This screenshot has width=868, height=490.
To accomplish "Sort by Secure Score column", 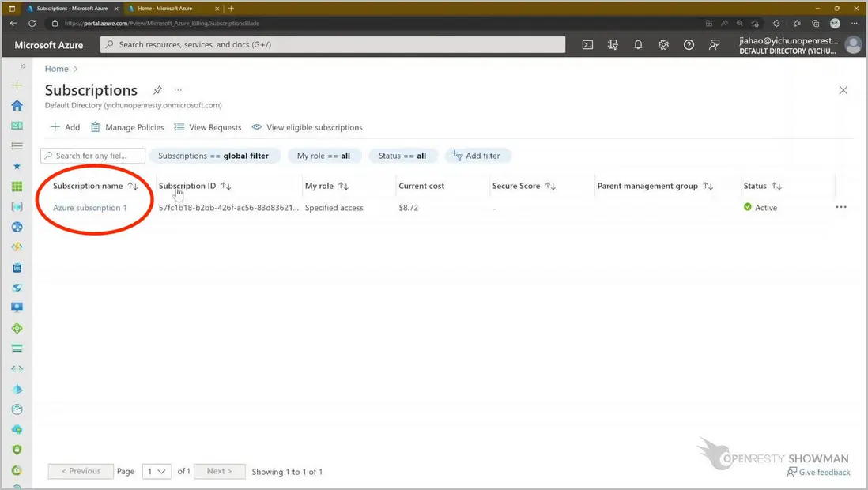I will pyautogui.click(x=523, y=186).
